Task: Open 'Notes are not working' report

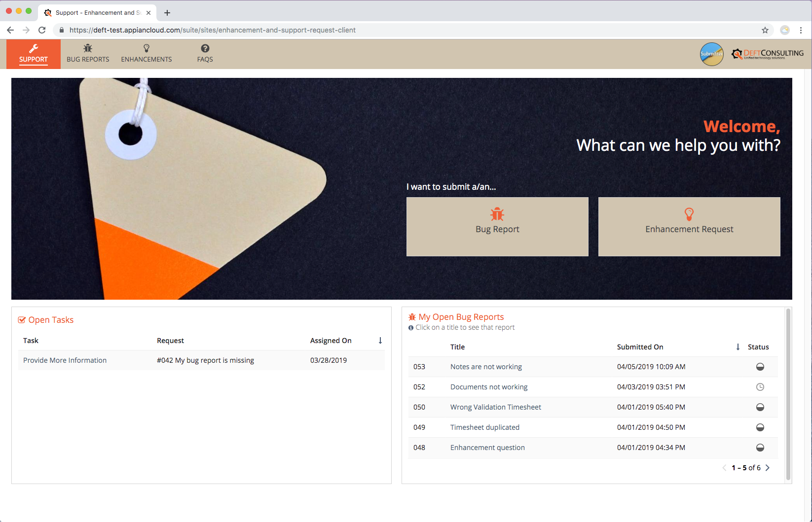Action: coord(486,367)
